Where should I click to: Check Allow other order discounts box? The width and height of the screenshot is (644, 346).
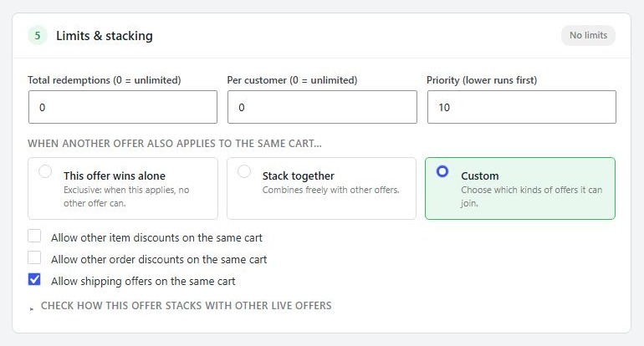coord(34,257)
